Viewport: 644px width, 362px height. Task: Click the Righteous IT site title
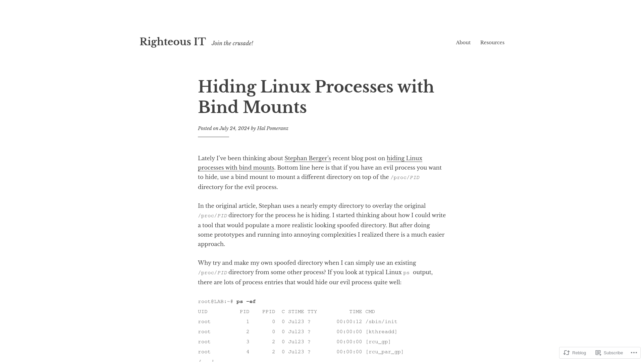click(x=172, y=42)
